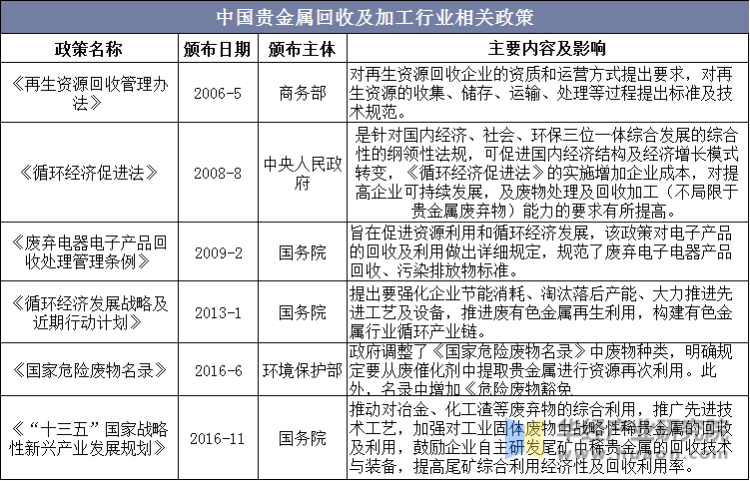This screenshot has width=750, height=481.
Task: Click 国务院 in the 2013-1 row
Action: pyautogui.click(x=302, y=313)
